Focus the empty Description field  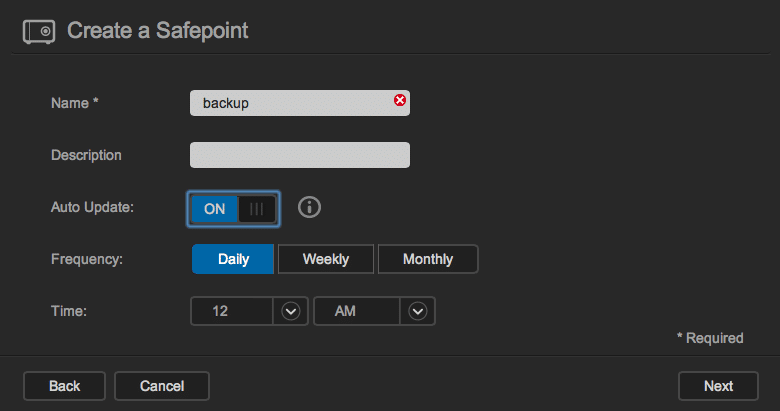tap(300, 155)
